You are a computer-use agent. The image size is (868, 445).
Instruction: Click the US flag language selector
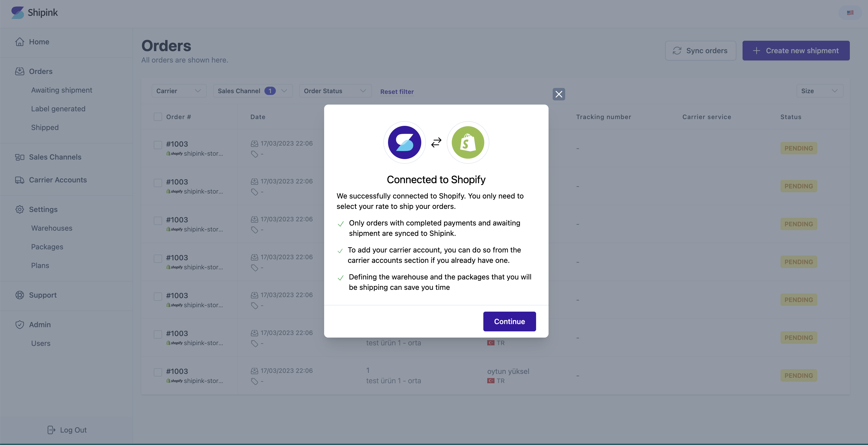point(850,12)
